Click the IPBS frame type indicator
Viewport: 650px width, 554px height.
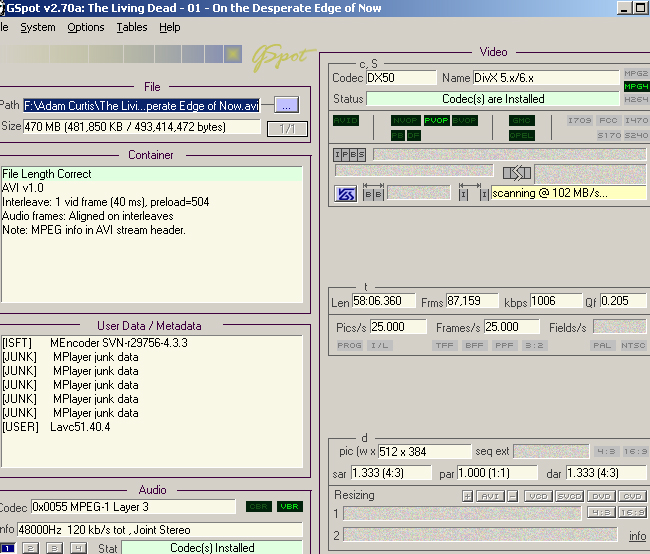[349, 155]
